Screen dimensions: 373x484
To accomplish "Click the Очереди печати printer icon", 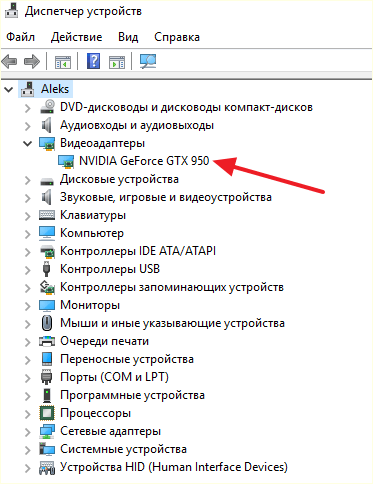I will (47, 341).
